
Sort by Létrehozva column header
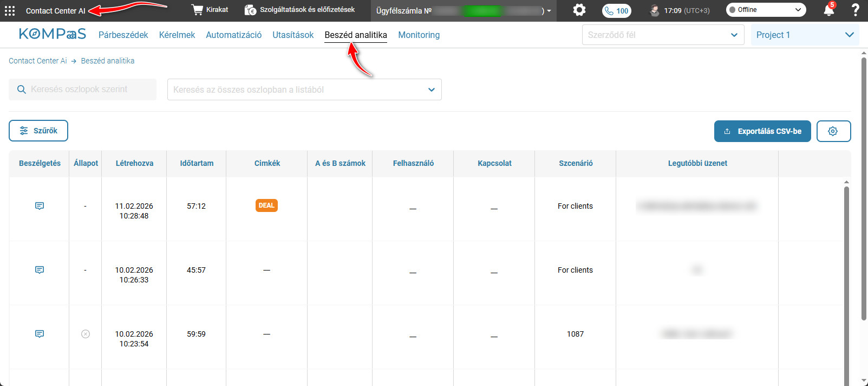tap(134, 163)
